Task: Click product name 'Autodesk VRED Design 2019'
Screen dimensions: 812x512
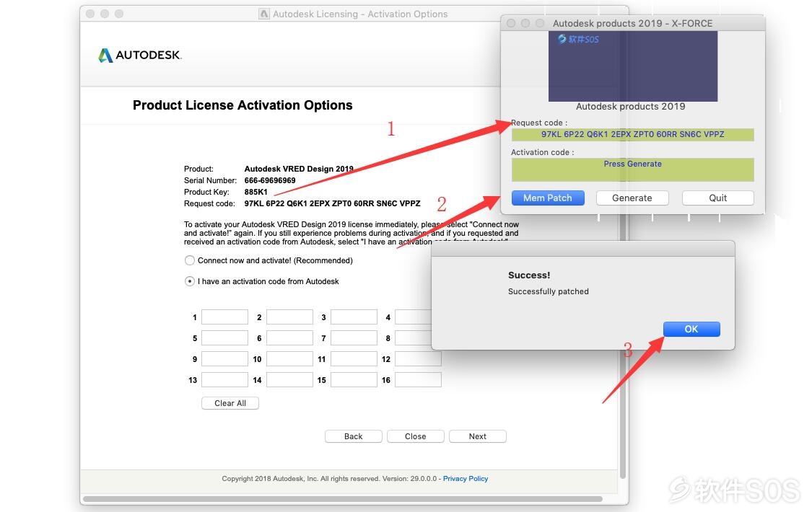Action: click(299, 169)
